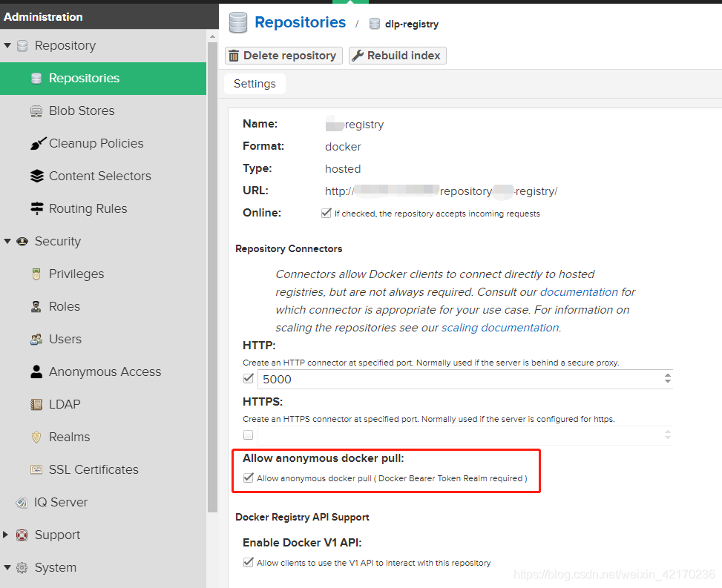Click the Blob Stores icon
Image resolution: width=722 pixels, height=588 pixels.
36,111
